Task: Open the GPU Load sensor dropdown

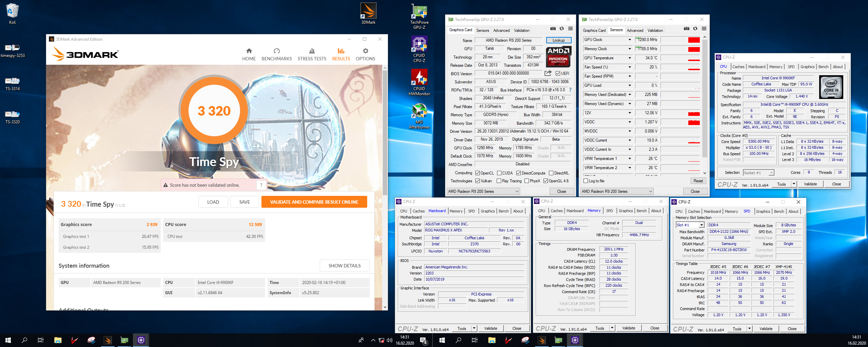Action: [x=630, y=85]
